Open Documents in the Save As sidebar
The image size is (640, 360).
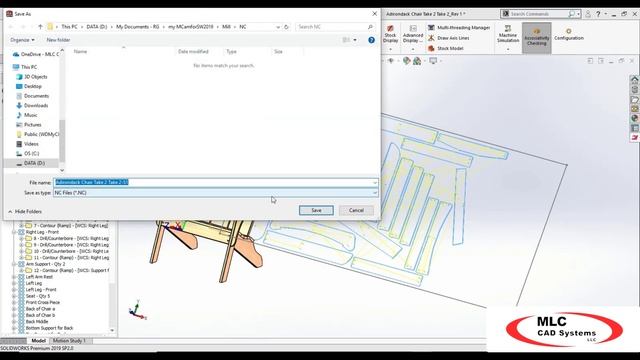pyautogui.click(x=32, y=96)
